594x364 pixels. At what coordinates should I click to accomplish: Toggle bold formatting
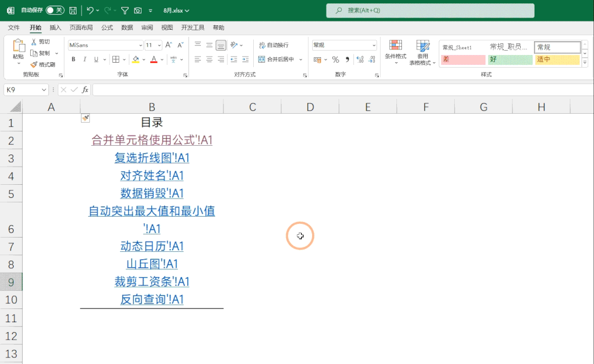73,59
